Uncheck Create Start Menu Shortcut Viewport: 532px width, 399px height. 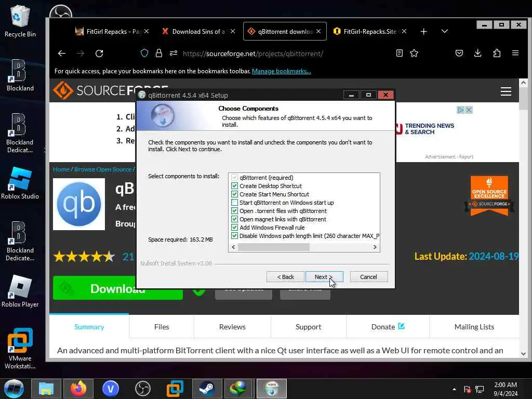click(x=234, y=194)
